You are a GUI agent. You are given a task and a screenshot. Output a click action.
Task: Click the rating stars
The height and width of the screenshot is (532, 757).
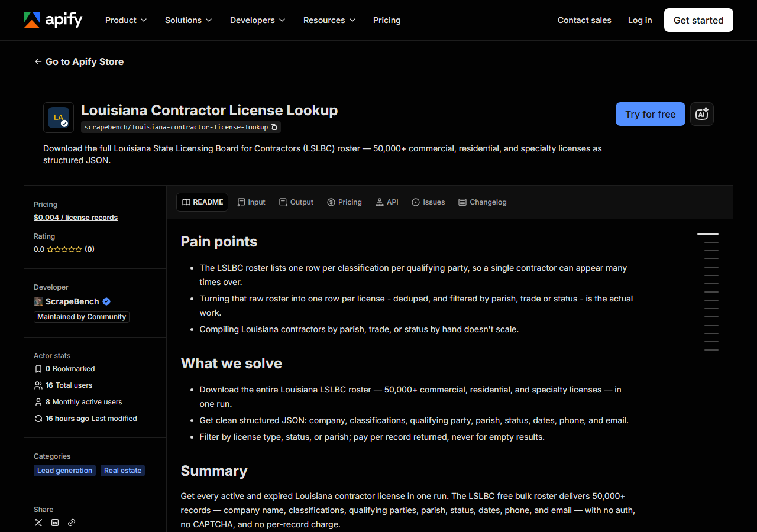click(x=64, y=249)
